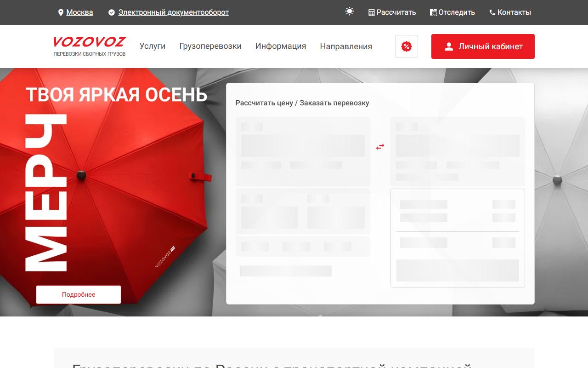This screenshot has width=588, height=368.
Task: Click the banner title ТВОЯ ЯРКАЯ ОСЕНЬ
Action: point(116,94)
